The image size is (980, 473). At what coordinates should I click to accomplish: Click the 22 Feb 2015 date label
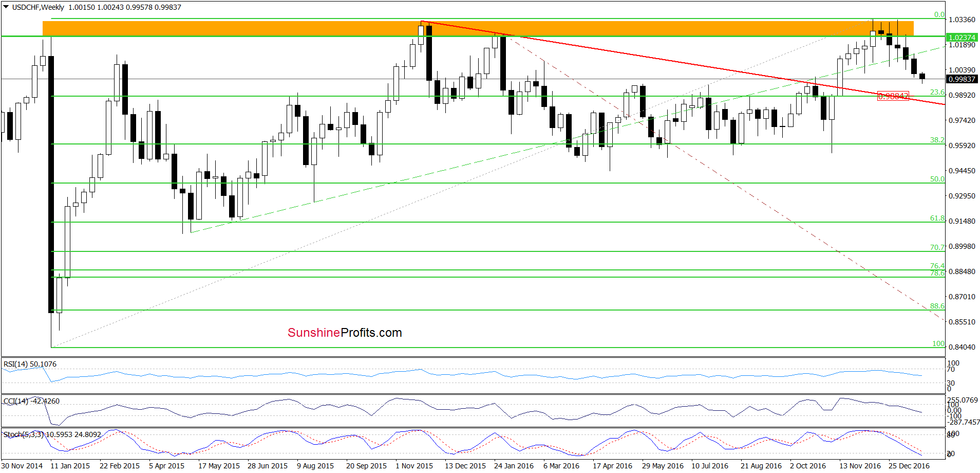[120, 466]
